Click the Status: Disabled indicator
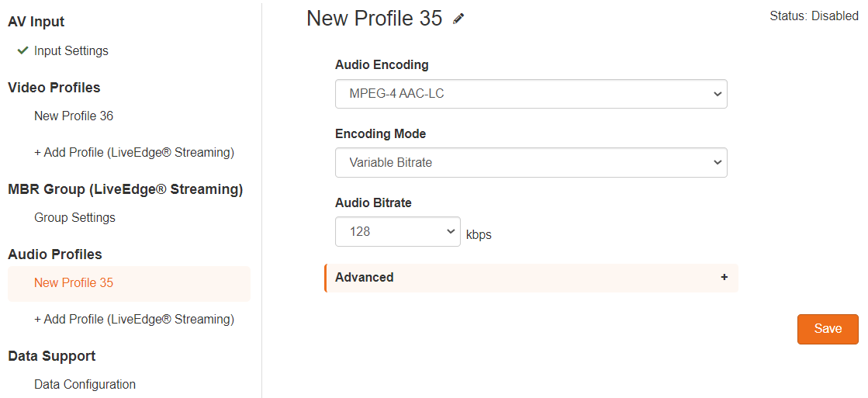868x398 pixels. tap(814, 16)
